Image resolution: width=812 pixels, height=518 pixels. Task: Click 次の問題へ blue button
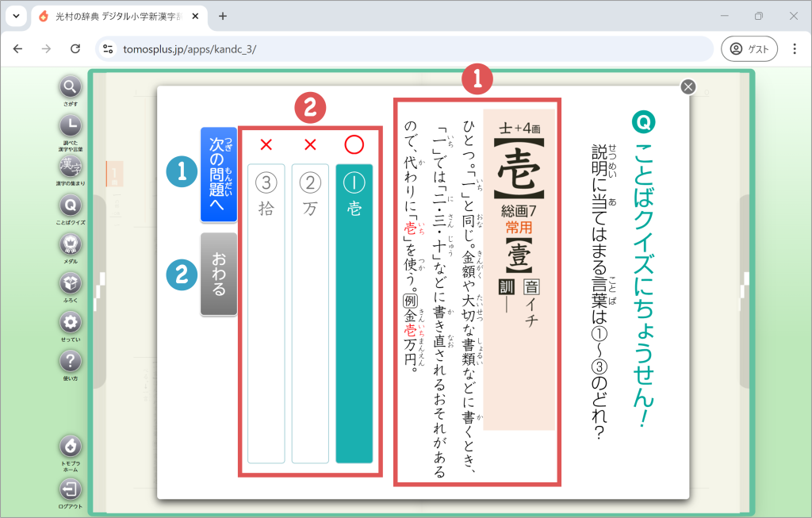point(219,175)
